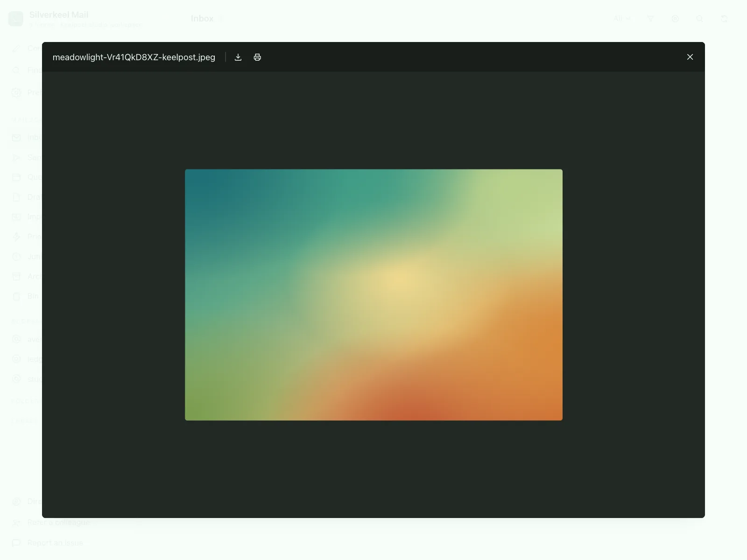
Task: Click the Inbox envelope icon in sidebar
Action: [x=16, y=138]
